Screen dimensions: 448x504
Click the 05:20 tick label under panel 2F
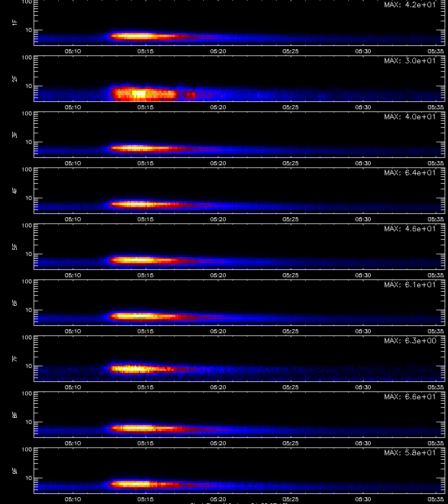coord(218,108)
